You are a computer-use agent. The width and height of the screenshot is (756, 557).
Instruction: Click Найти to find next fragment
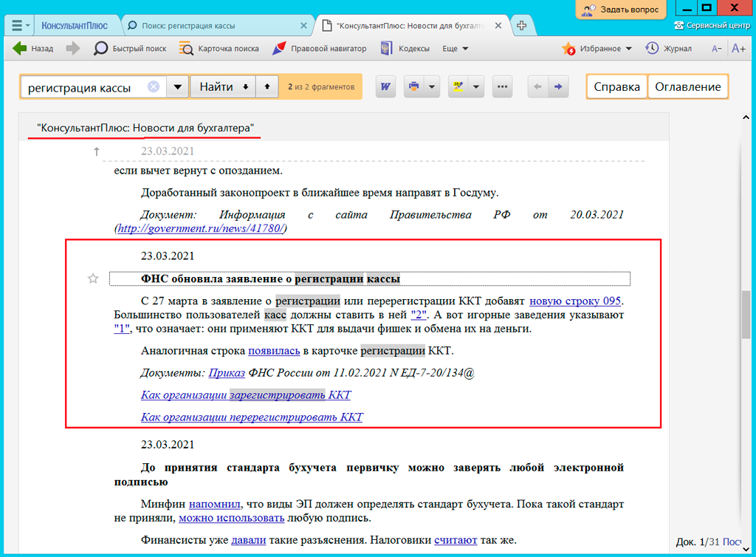pyautogui.click(x=223, y=87)
